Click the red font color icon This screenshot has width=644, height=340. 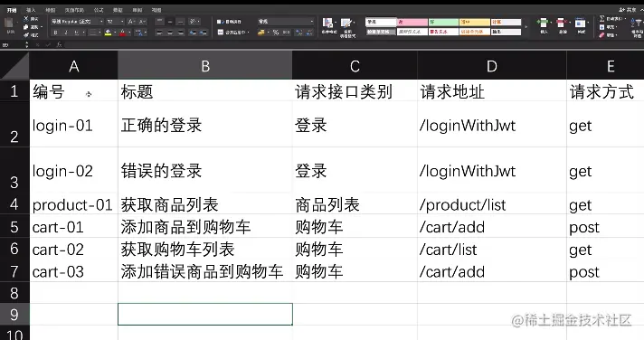pos(122,32)
